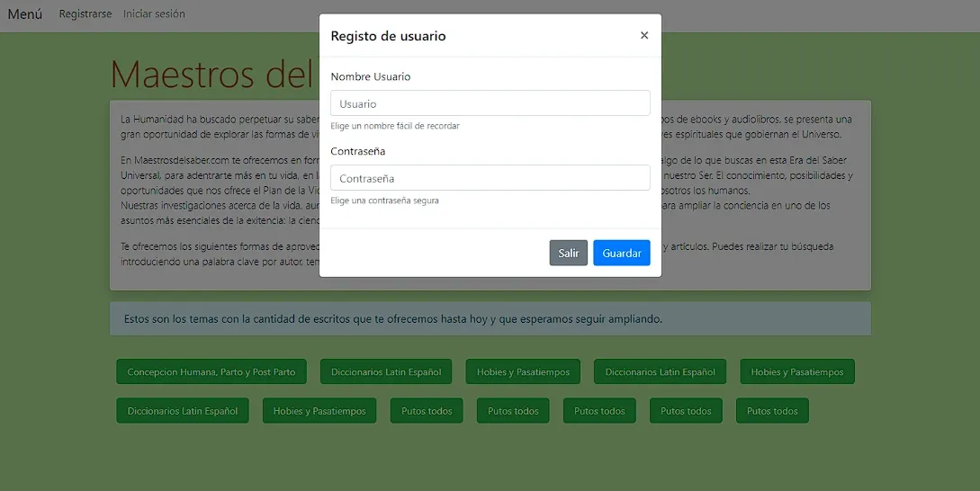Select Hobies y Pasatiempos left of Putos todos
Screen dimensions: 980x491
tap(319, 411)
